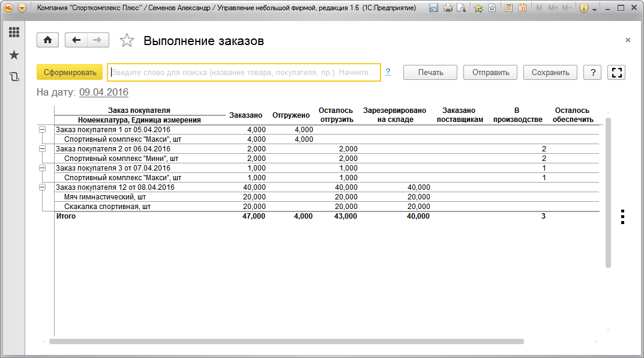Click the date link 09.04.2016
644x358 pixels.
tap(104, 93)
